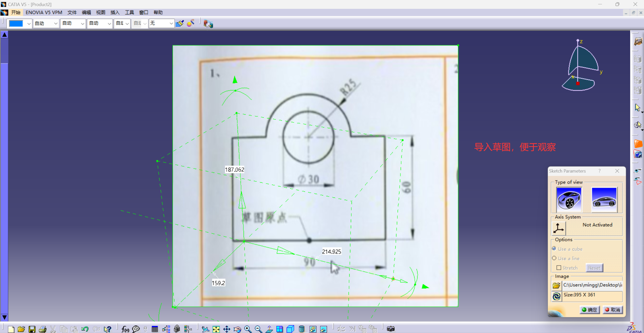Expand the 无 dropdown in toolbar
This screenshot has width=644, height=333.
point(171,23)
